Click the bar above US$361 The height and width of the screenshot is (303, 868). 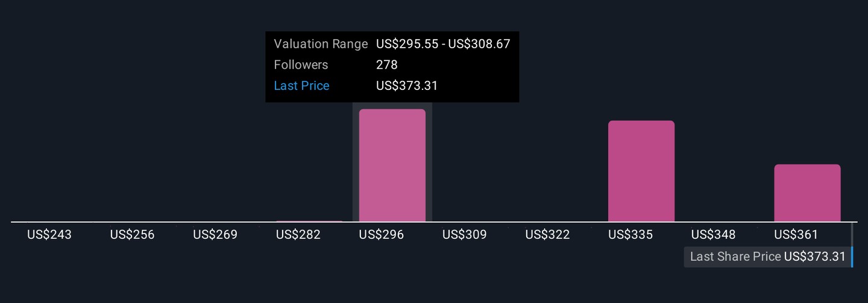807,193
